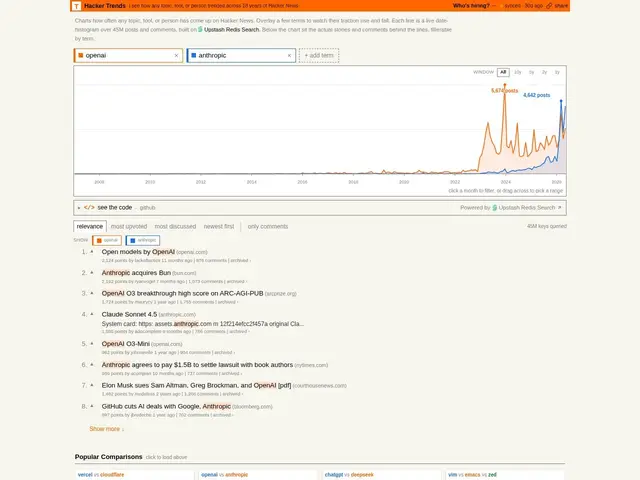Edit the openai term input field
640x480 pixels.
(x=129, y=56)
